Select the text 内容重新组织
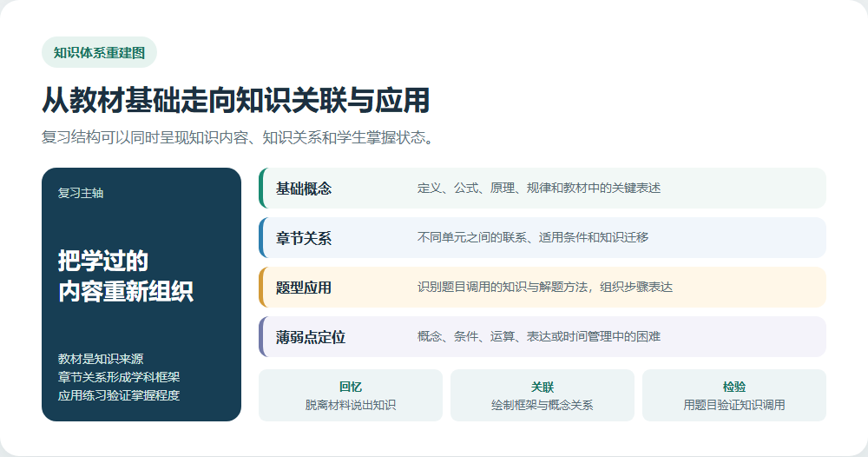The height and width of the screenshot is (457, 868). pyautogui.click(x=126, y=291)
